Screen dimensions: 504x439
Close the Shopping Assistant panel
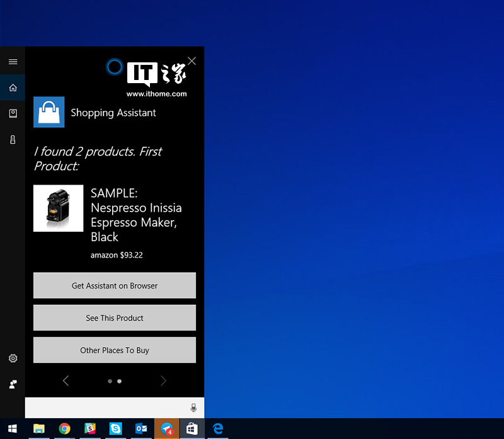click(x=192, y=61)
